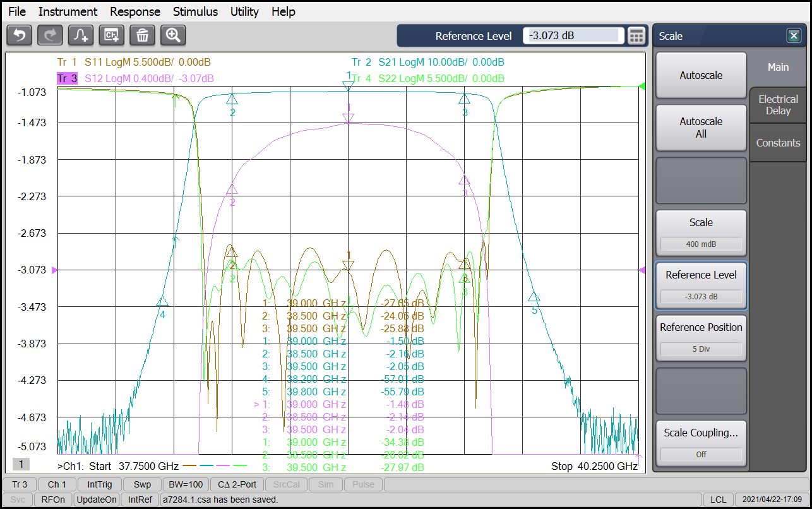812x509 pixels.
Task: Click the Add Trace icon
Action: click(80, 35)
